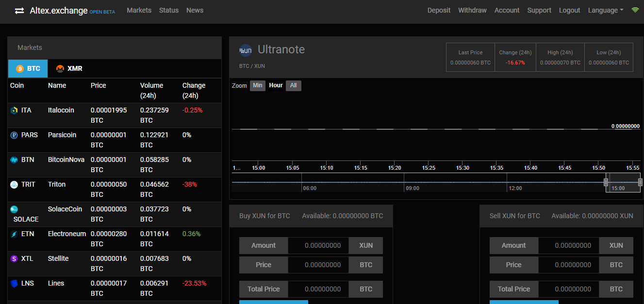Screen dimensions: 644x304
Task: Click the Lines LNS coin icon
Action: point(14,284)
